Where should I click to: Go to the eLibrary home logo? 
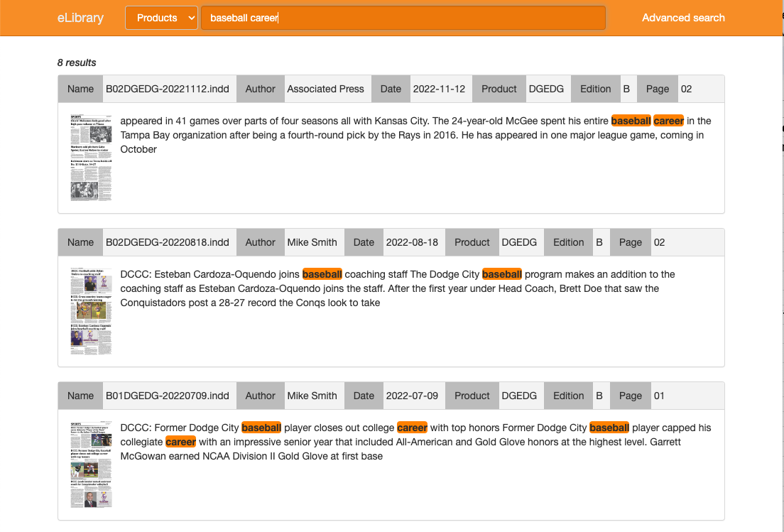tap(80, 18)
